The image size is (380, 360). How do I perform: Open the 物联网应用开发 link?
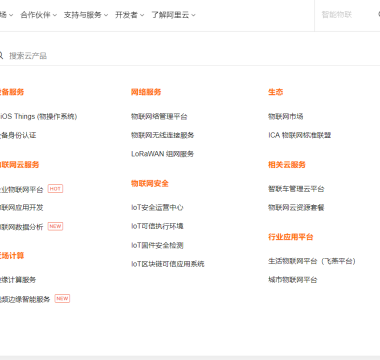click(x=22, y=207)
